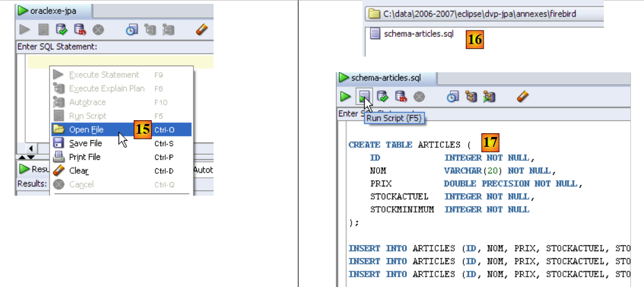Click green Execute Statement arrow in schema-articles.sql toolbar
This screenshot has width=644, height=287.
[345, 97]
